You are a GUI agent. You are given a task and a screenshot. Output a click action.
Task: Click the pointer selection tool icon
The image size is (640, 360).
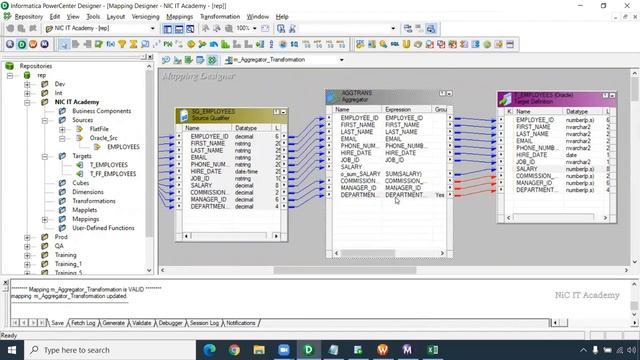tap(64, 44)
